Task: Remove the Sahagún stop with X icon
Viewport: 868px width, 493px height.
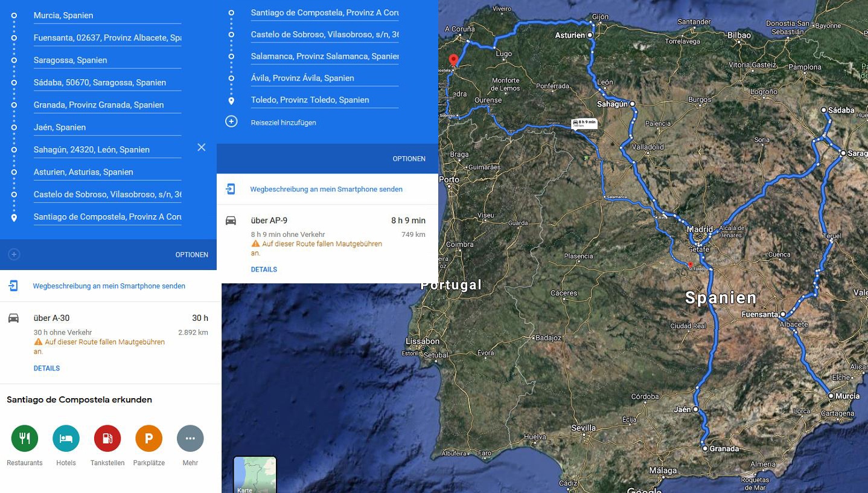Action: 202,147
